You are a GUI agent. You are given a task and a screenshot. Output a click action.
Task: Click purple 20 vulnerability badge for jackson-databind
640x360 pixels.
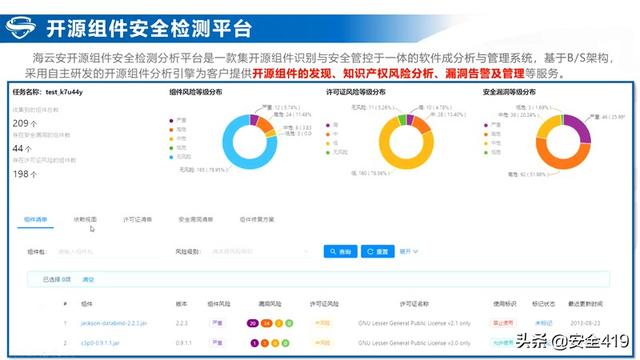253,323
